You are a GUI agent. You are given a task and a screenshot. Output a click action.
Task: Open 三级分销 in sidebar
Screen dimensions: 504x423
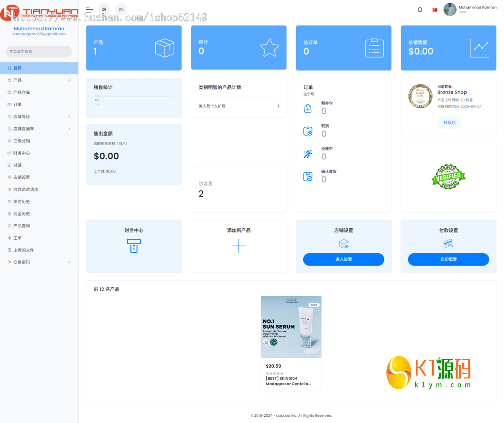click(39, 141)
